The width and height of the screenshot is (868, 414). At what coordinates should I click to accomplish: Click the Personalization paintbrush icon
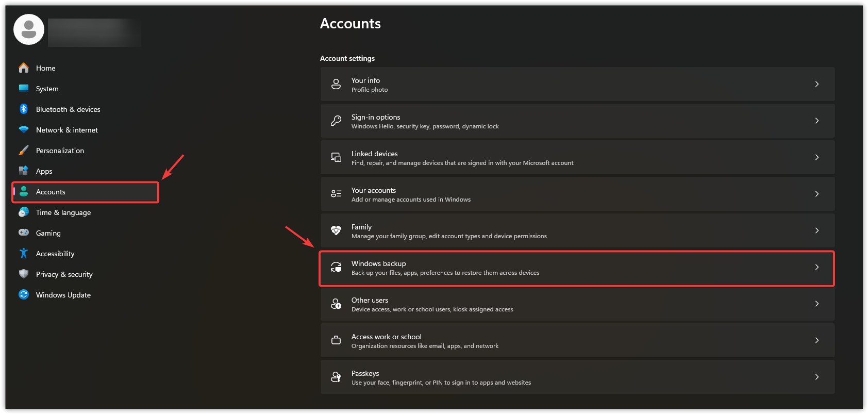pos(24,151)
